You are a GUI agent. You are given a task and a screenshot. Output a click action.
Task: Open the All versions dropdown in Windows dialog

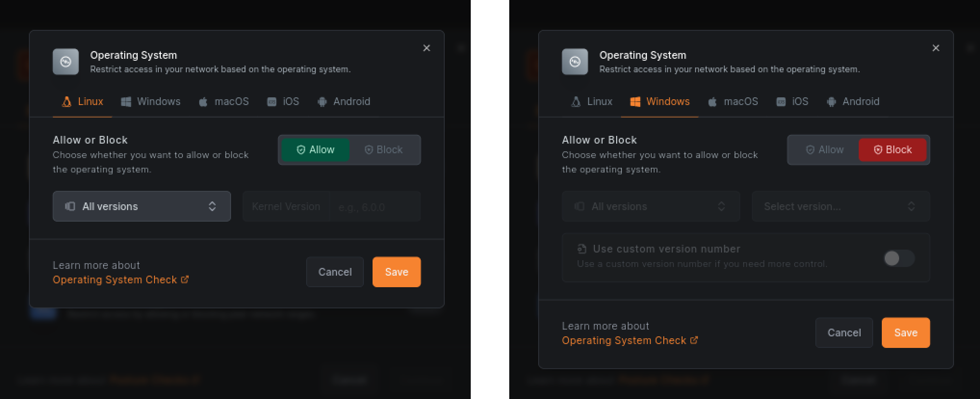pos(650,206)
